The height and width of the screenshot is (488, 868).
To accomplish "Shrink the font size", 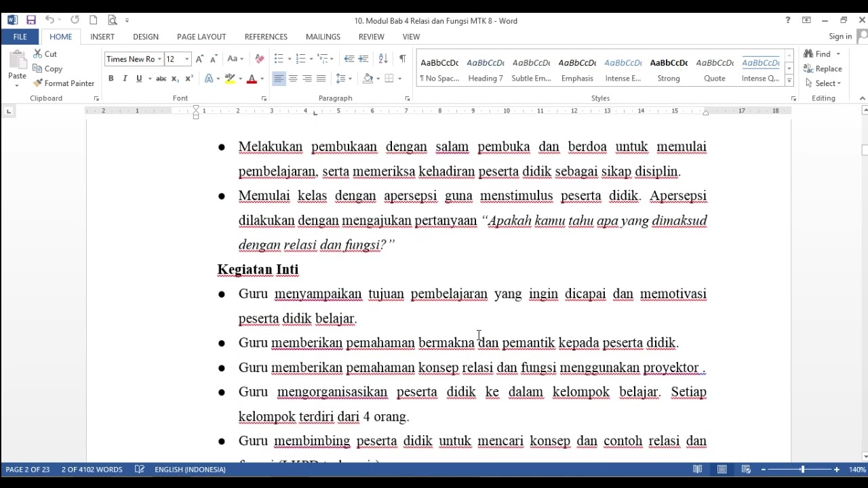I will (x=214, y=59).
